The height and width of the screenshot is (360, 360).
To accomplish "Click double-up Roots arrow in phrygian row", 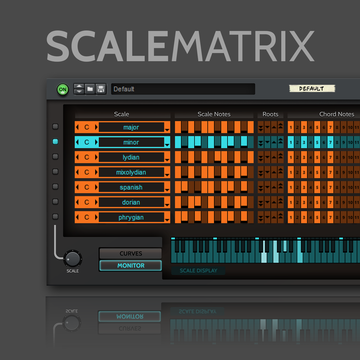I will pos(281,217).
